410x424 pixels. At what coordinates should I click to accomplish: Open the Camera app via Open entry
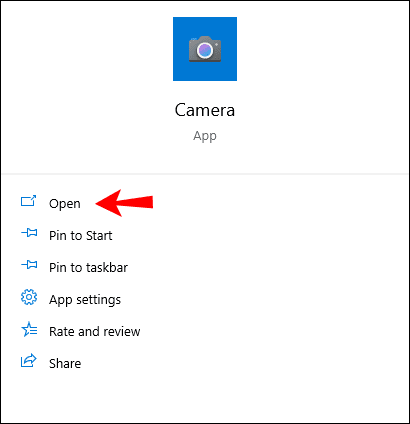coord(65,204)
